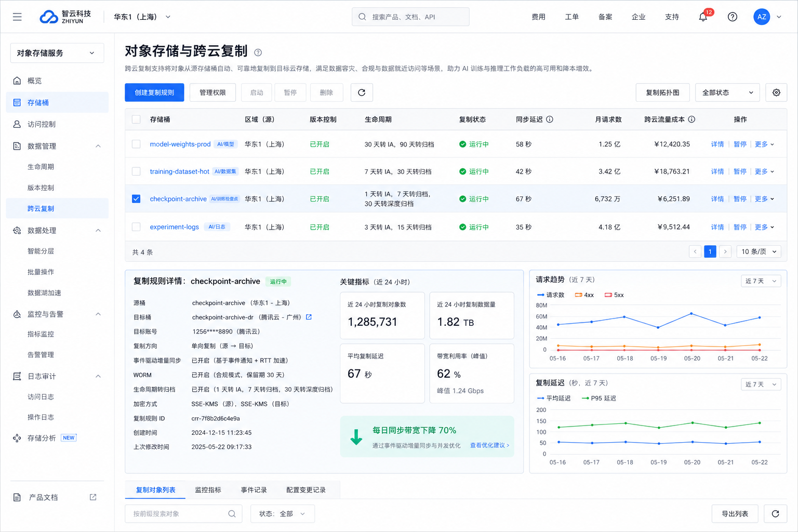Open the 费用 top menu
The width and height of the screenshot is (798, 532).
538,17
